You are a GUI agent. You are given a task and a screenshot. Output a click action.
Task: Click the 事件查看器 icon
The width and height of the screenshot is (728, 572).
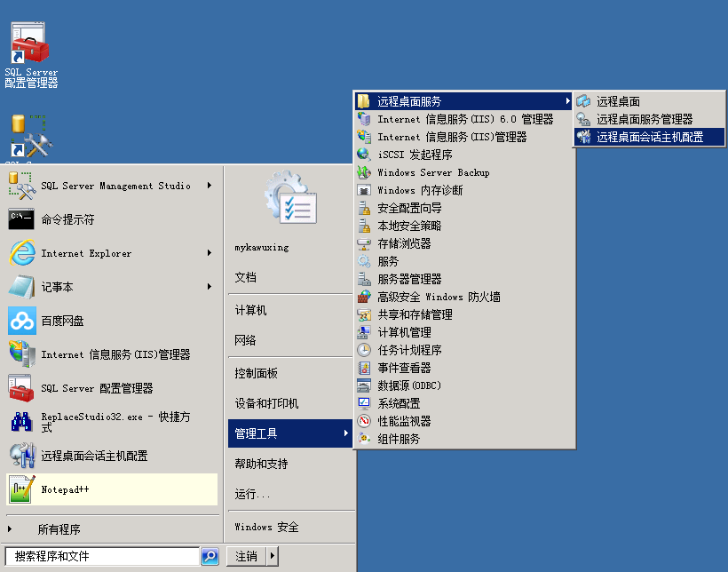[x=363, y=368]
